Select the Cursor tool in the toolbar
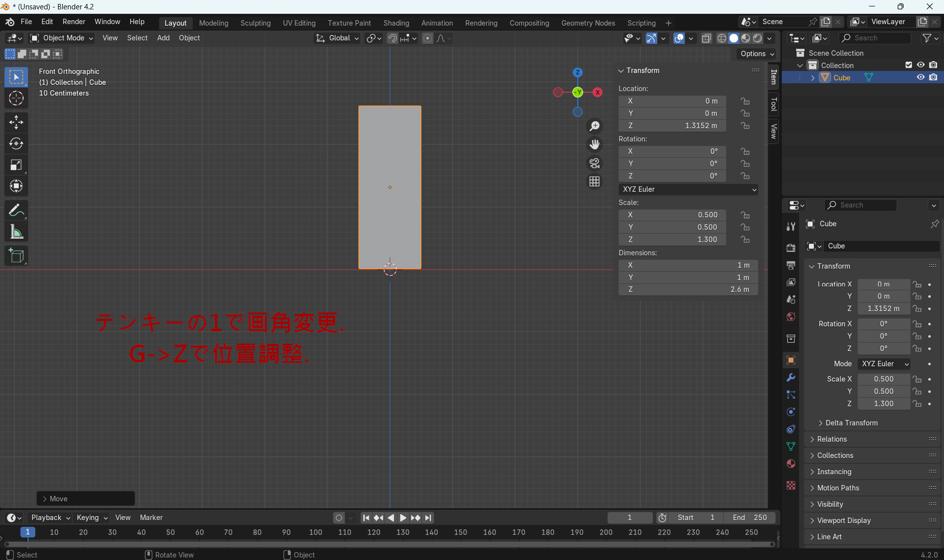This screenshot has width=944, height=560. click(16, 98)
